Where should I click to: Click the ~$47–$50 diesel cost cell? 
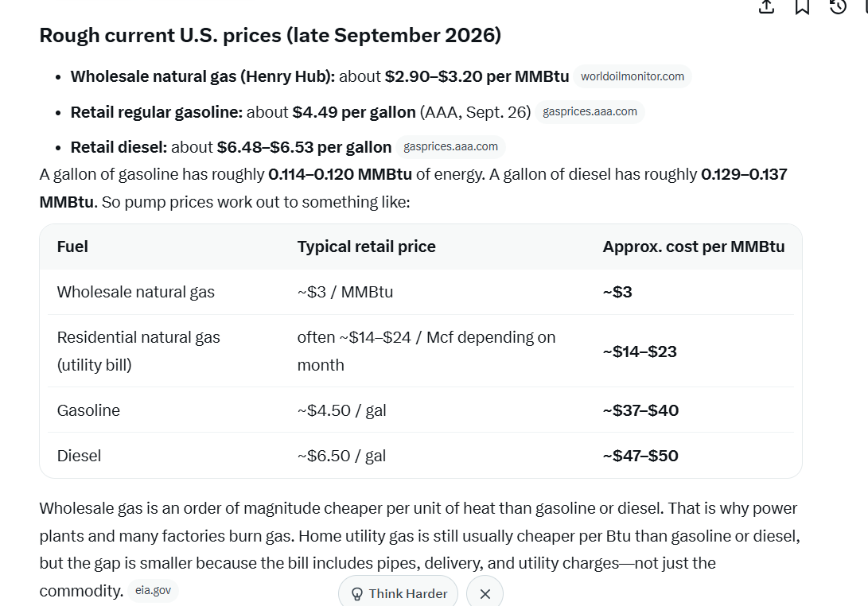pos(640,456)
